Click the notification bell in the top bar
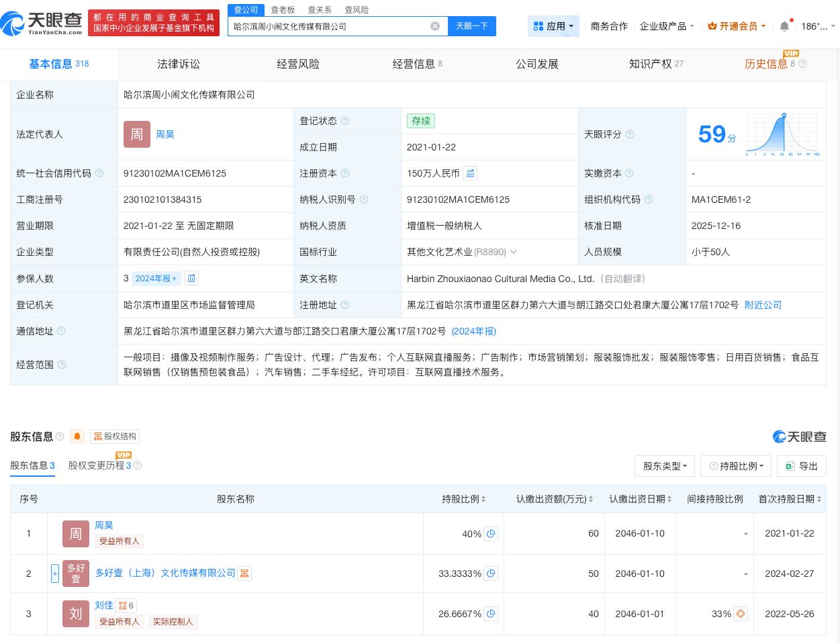This screenshot has width=840, height=642. click(784, 26)
